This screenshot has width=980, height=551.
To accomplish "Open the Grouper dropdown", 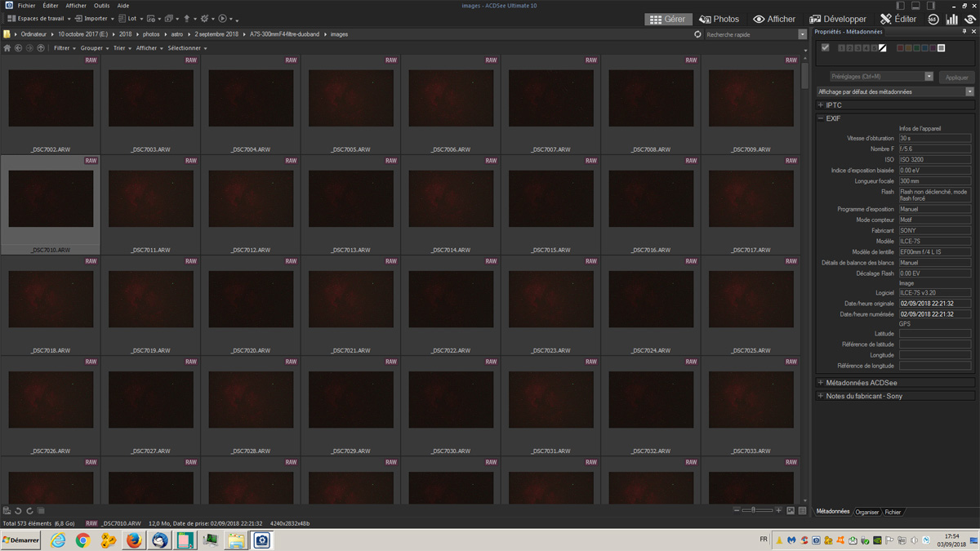I will pos(94,48).
